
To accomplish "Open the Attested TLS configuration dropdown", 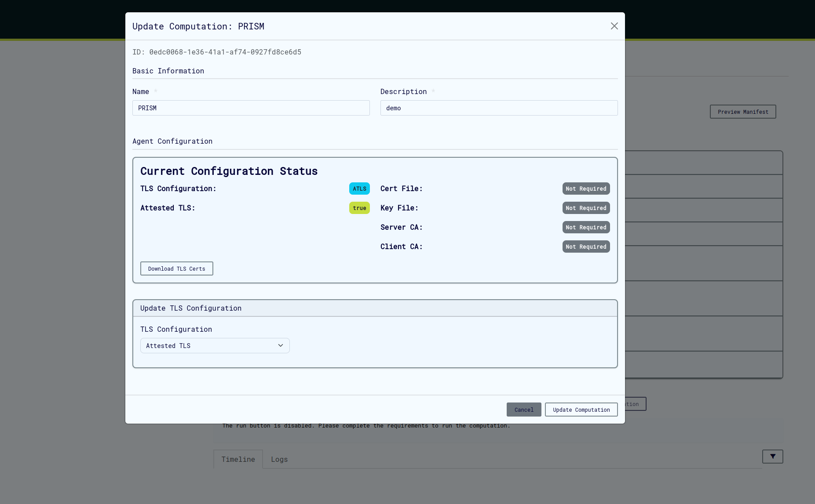I will click(x=215, y=346).
